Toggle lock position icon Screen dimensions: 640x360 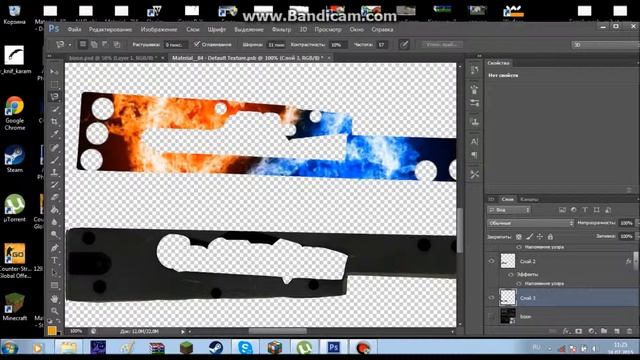[540, 236]
